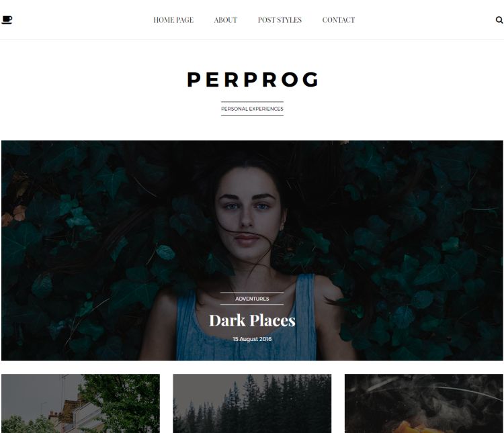Open the foggy pine forest post thumbnail
Image resolution: width=504 pixels, height=433 pixels.
252,403
